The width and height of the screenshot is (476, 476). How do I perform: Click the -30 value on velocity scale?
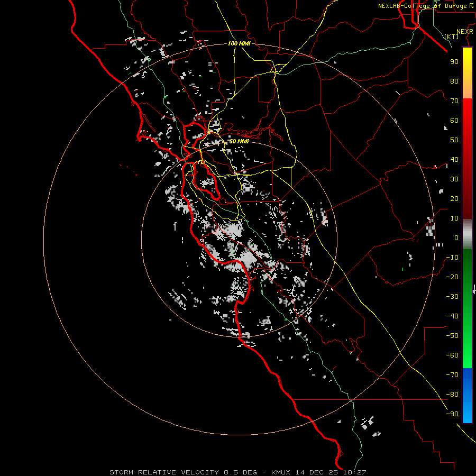pos(452,297)
